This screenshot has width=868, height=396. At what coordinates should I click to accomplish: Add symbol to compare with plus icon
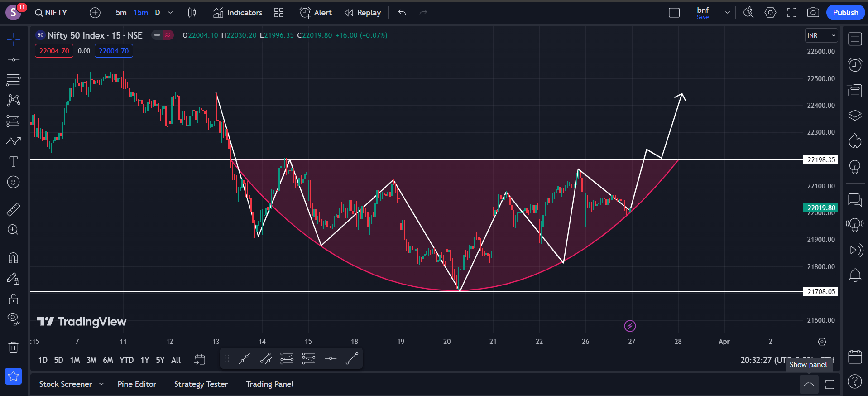tap(95, 13)
